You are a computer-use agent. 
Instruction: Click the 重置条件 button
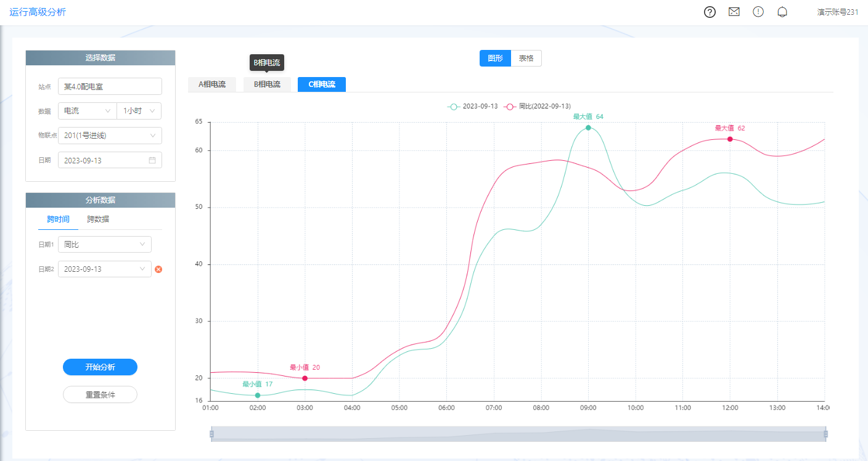(100, 394)
